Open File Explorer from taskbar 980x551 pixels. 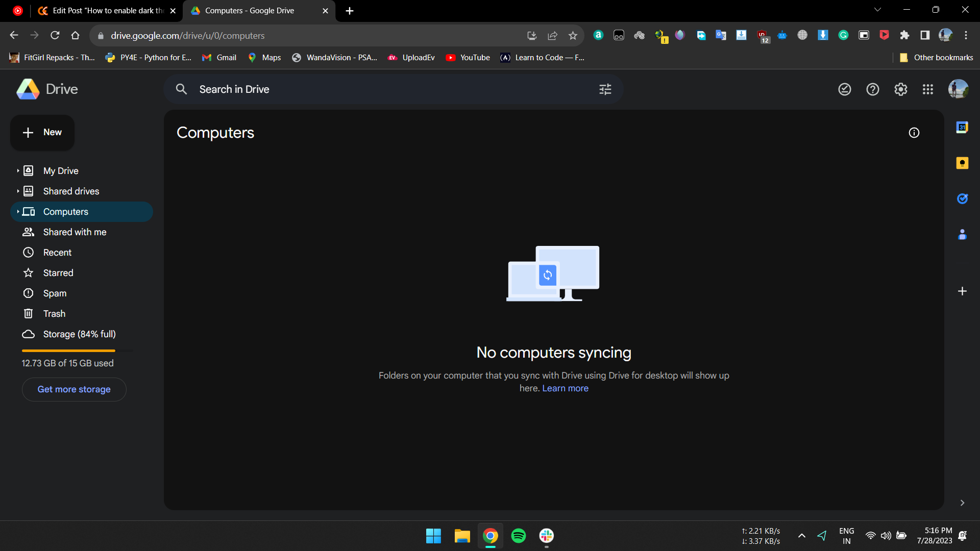point(462,536)
